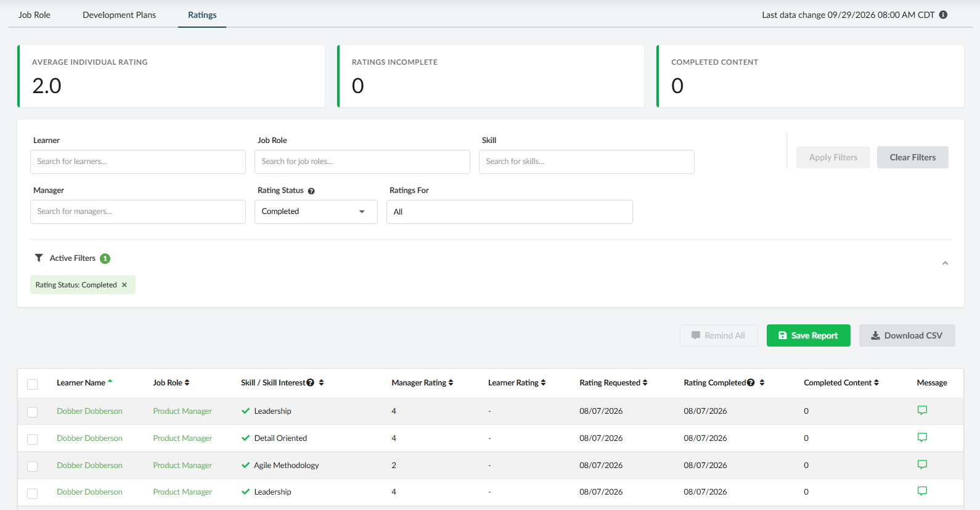Sort the table by Completed Content
This screenshot has height=510, width=980.
click(841, 383)
